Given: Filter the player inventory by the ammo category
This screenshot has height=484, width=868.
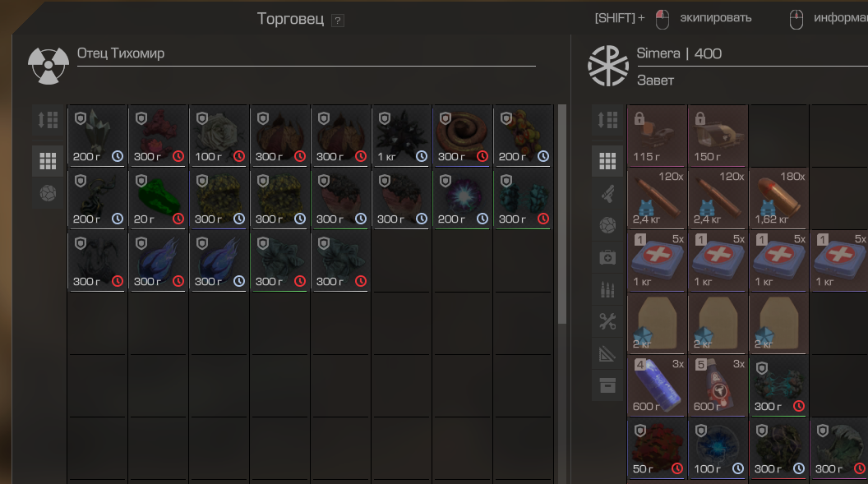Looking at the screenshot, I should tap(607, 289).
